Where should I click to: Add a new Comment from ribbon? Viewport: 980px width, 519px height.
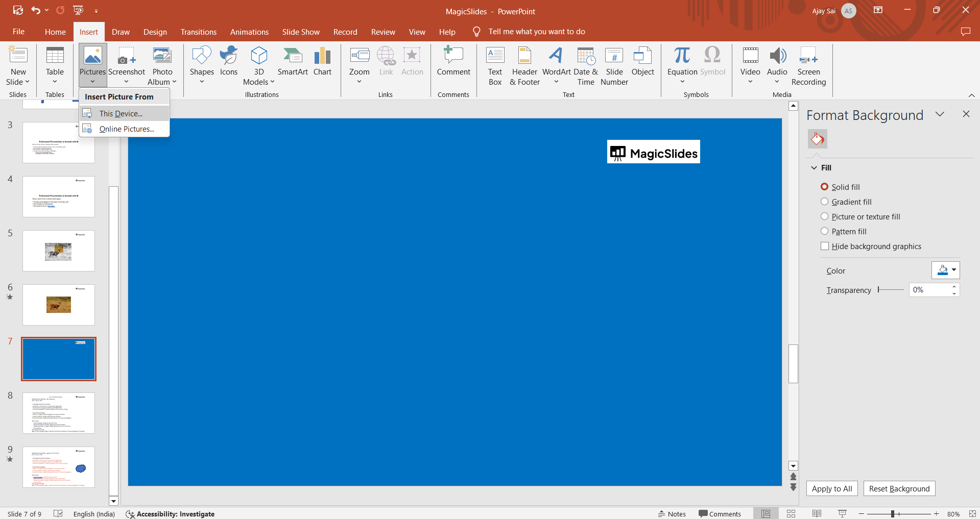(453, 61)
